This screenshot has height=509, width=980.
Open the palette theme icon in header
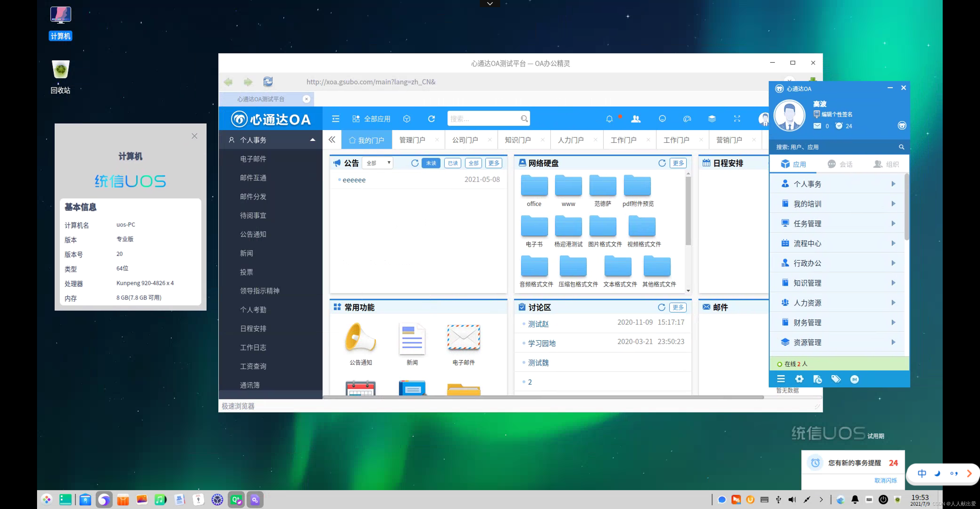click(x=687, y=119)
